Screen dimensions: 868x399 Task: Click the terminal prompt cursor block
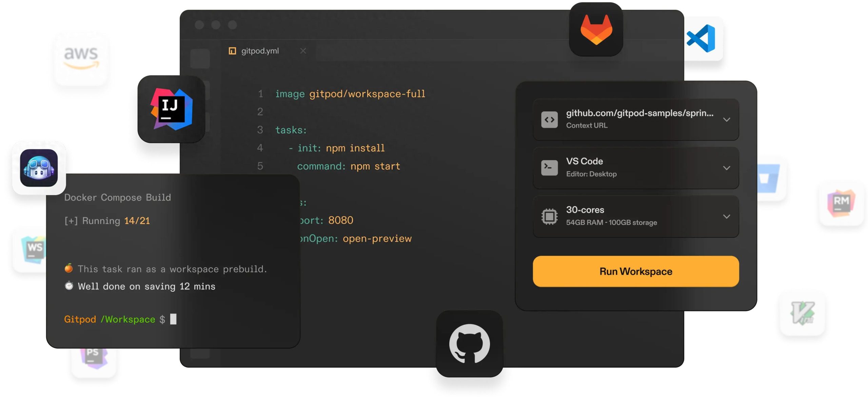[173, 319]
